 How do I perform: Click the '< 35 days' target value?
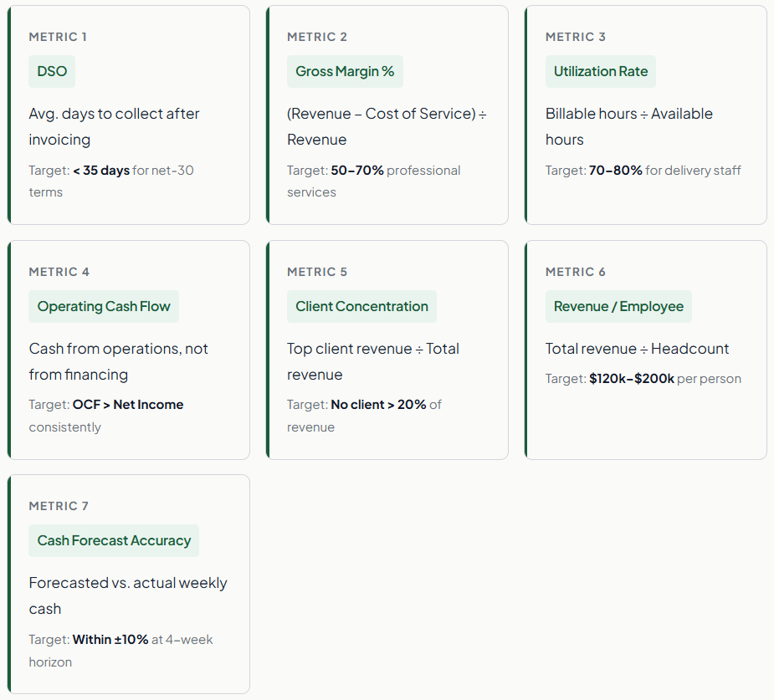101,171
